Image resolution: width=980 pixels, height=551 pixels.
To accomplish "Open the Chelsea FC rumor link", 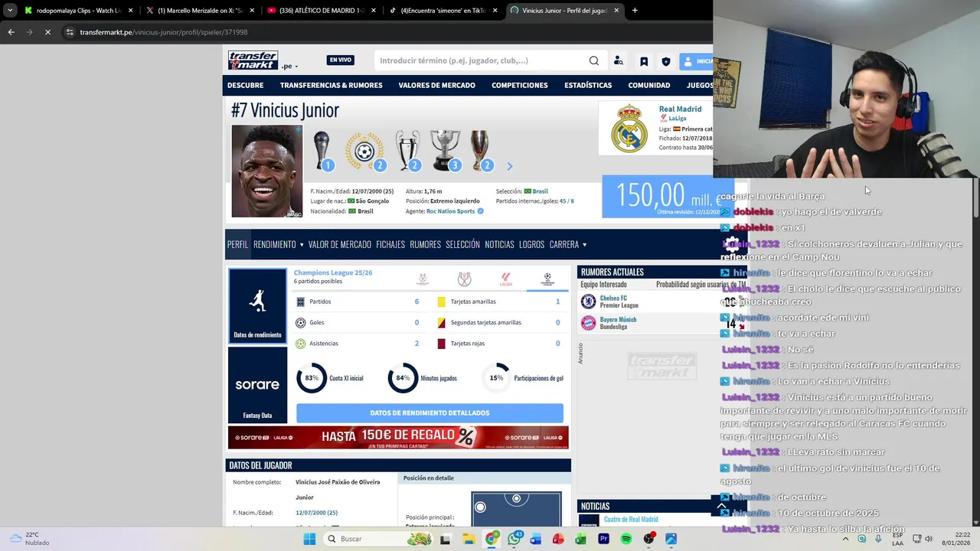I will tap(613, 298).
